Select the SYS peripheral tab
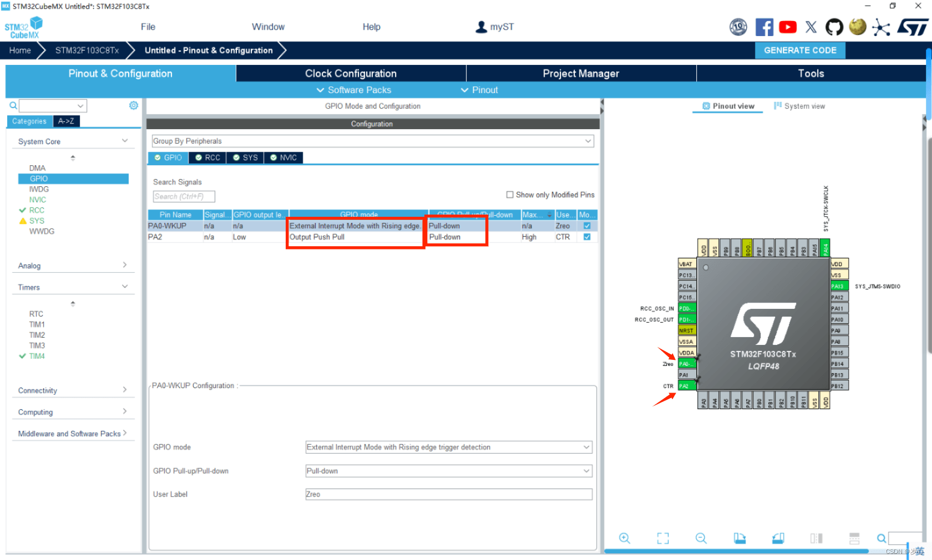This screenshot has height=560, width=932. pyautogui.click(x=245, y=157)
